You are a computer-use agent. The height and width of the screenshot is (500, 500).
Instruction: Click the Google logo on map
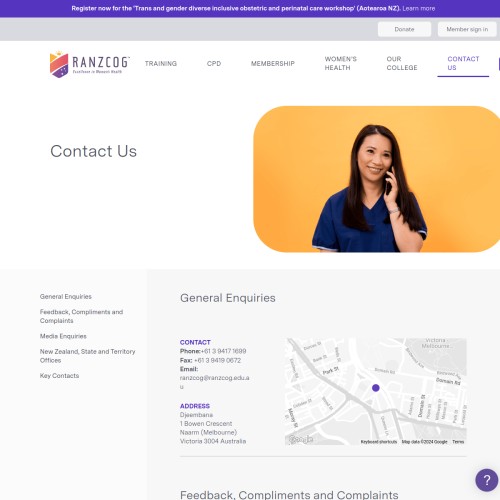(x=301, y=439)
